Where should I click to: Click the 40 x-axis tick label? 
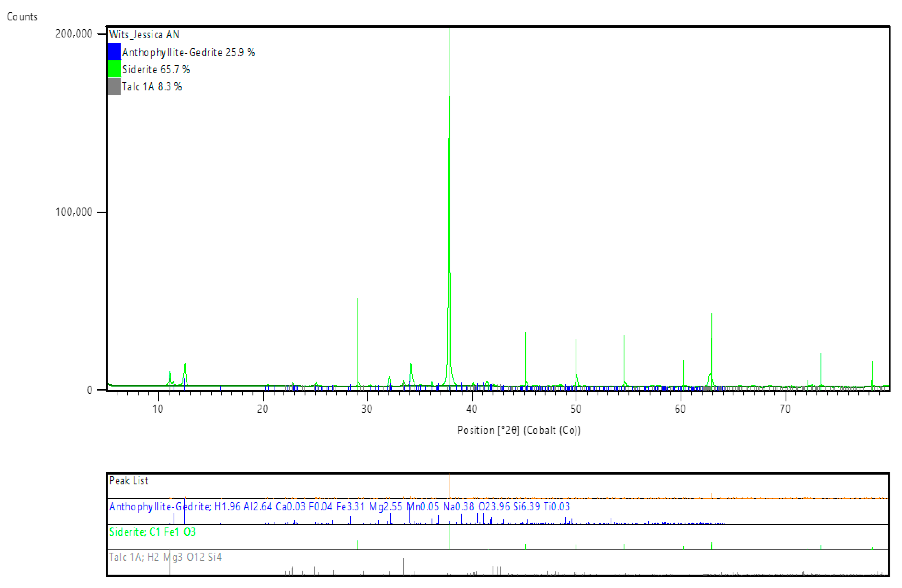[x=472, y=409]
